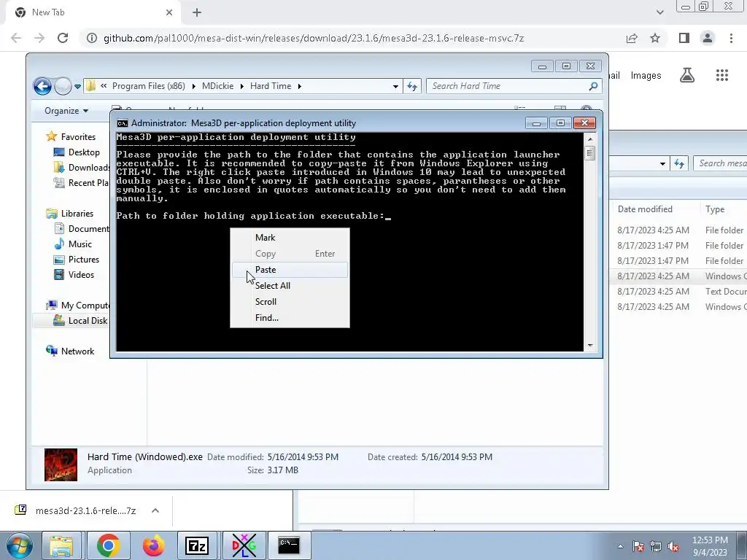Image resolution: width=747 pixels, height=560 pixels.
Task: Click Chrome's forward navigation arrow
Action: [x=39, y=38]
